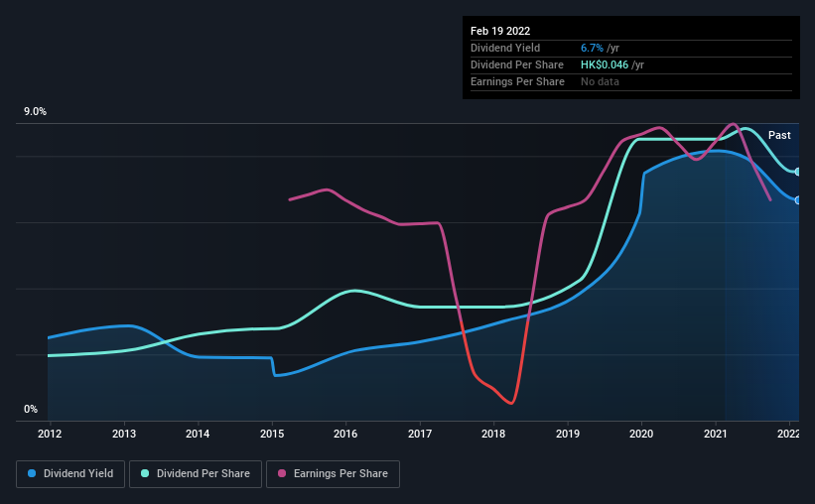Click the teal Dividend Per Share legend dot
Screen dimensions: 815x504
point(145,473)
